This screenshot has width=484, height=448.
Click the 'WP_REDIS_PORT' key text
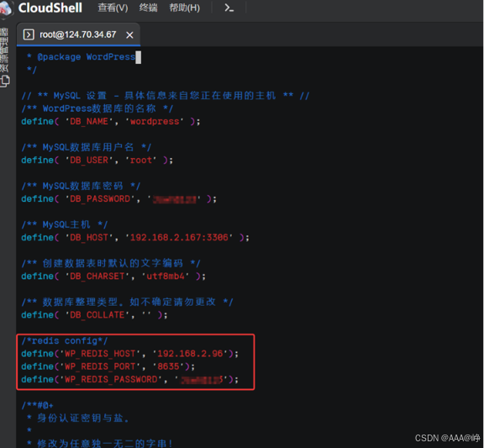(100, 366)
